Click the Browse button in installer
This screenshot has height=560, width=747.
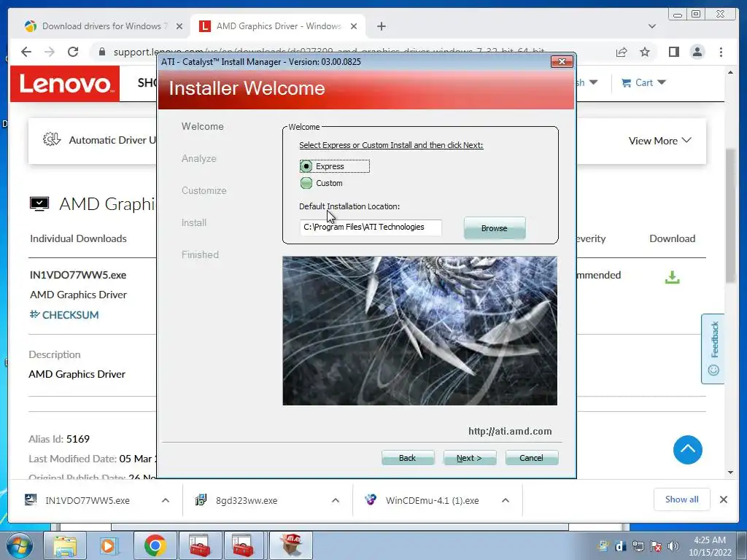tap(495, 228)
